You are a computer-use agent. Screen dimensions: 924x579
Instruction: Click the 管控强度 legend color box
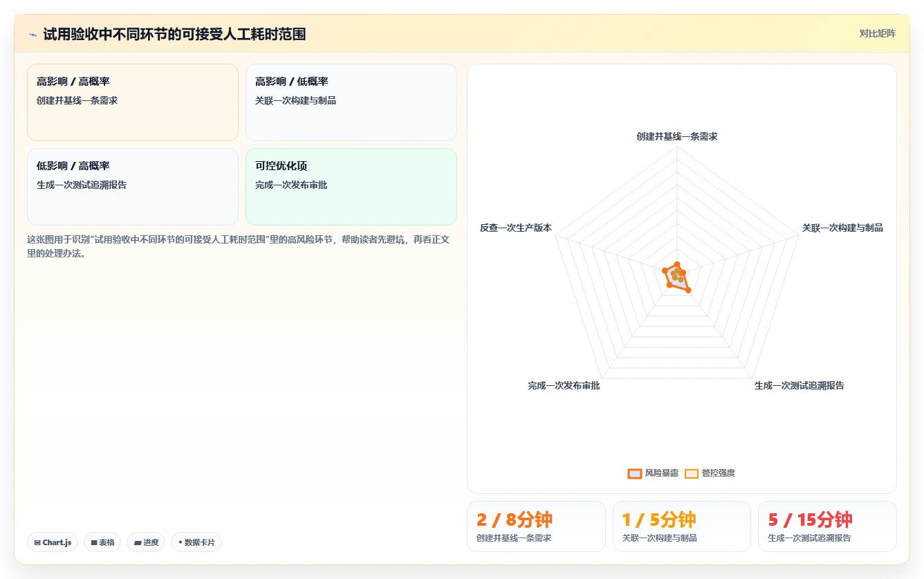click(x=691, y=474)
